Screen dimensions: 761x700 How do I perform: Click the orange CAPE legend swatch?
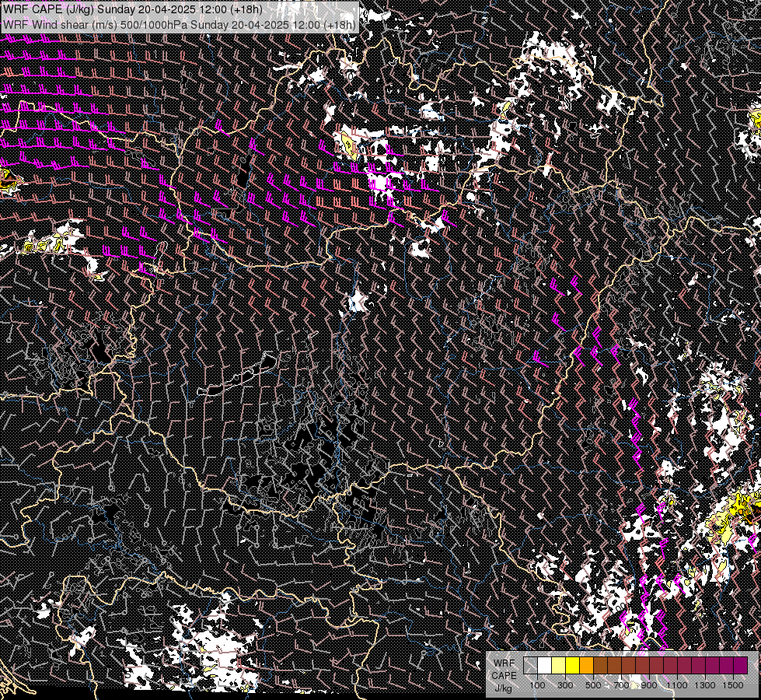pos(586,666)
